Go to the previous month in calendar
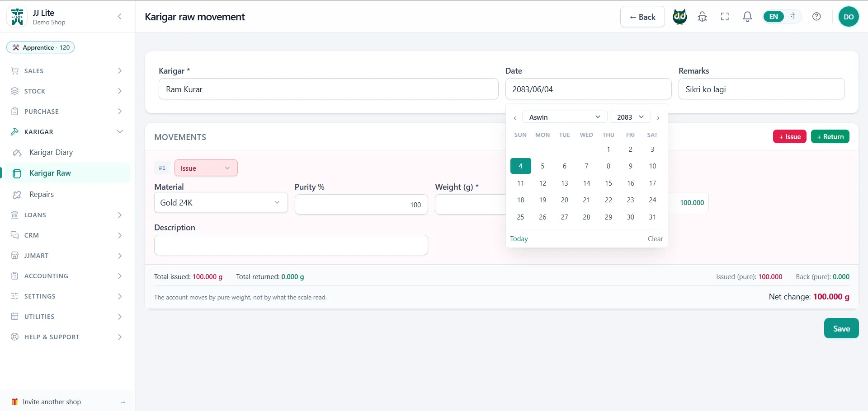The width and height of the screenshot is (868, 411). pyautogui.click(x=515, y=117)
